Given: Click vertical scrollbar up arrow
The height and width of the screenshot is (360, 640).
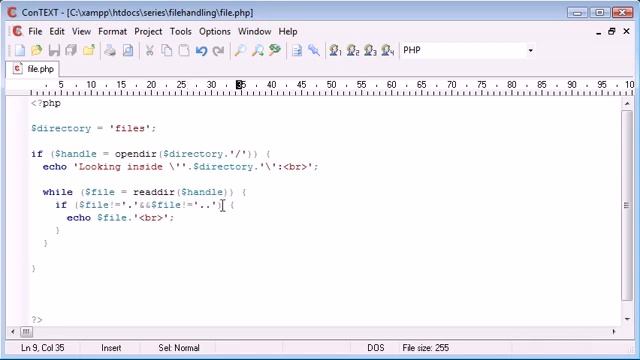Looking at the screenshot, I should (x=627, y=104).
